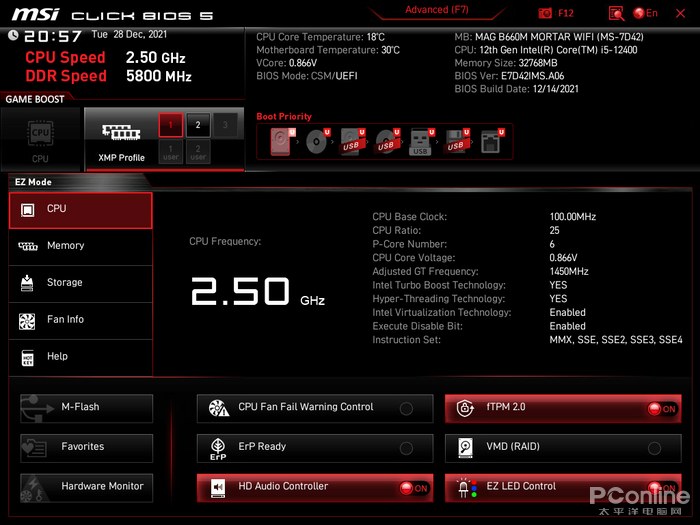
Task: Select the USB floppy boot device icon
Action: (457, 142)
